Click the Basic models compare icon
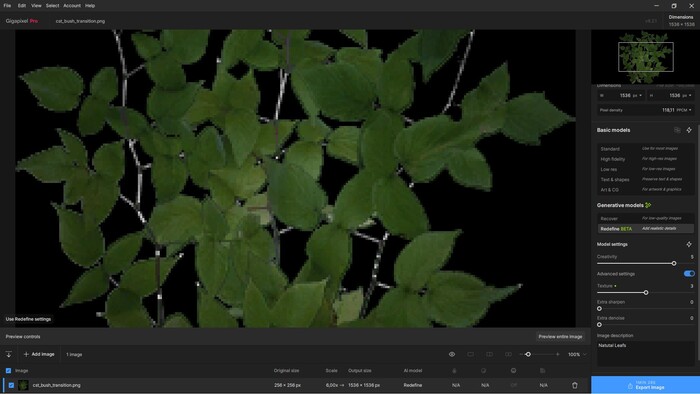This screenshot has height=394, width=700. (677, 130)
